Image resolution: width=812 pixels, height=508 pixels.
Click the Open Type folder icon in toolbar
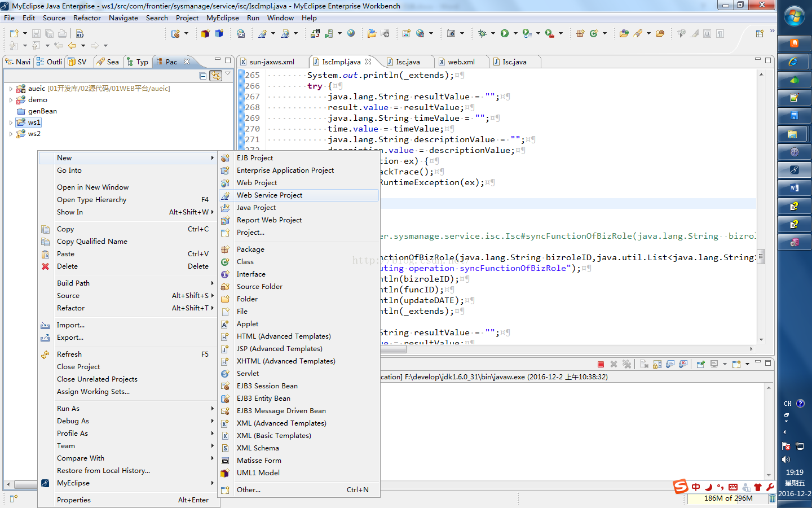(x=624, y=34)
